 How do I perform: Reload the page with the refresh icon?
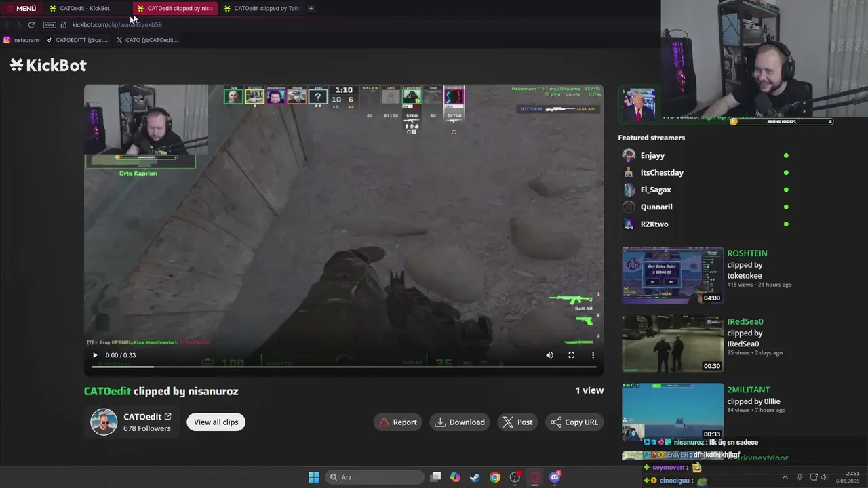[x=31, y=25]
